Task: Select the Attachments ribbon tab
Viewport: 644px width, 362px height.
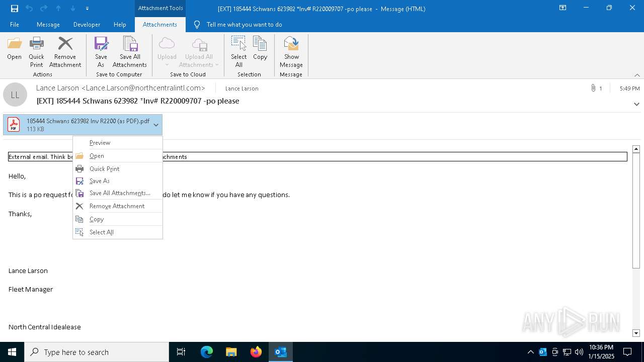Action: click(x=160, y=25)
